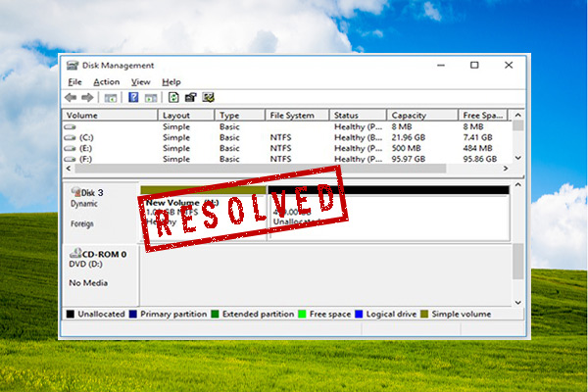Click the No Media text under CD-ROM 0

point(88,283)
